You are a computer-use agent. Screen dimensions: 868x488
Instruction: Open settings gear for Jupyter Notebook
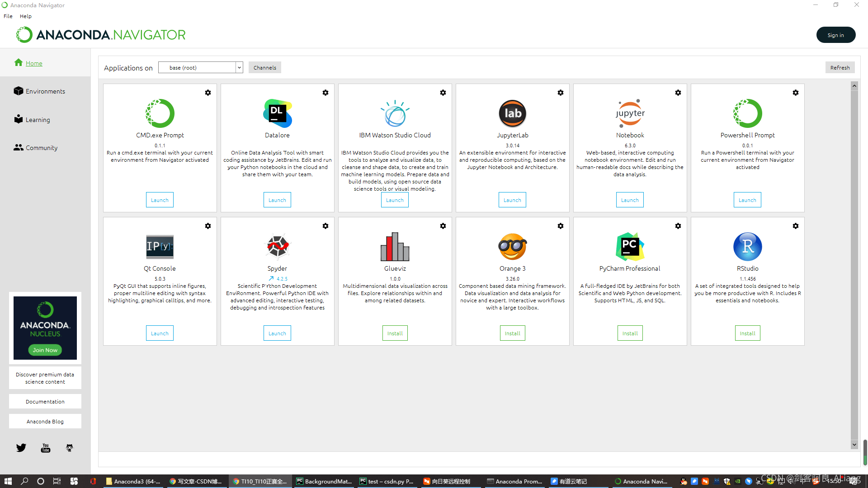coord(678,93)
